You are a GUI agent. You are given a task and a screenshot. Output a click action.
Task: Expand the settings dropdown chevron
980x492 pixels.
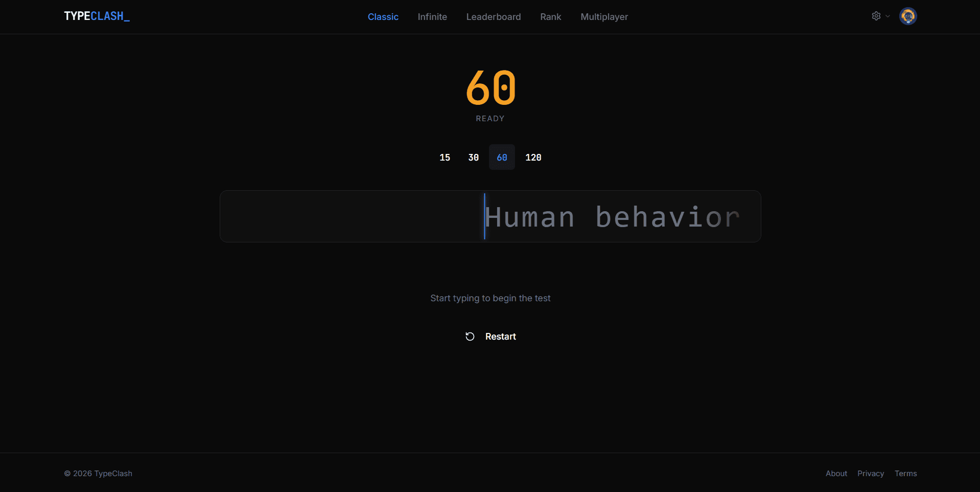(x=888, y=16)
